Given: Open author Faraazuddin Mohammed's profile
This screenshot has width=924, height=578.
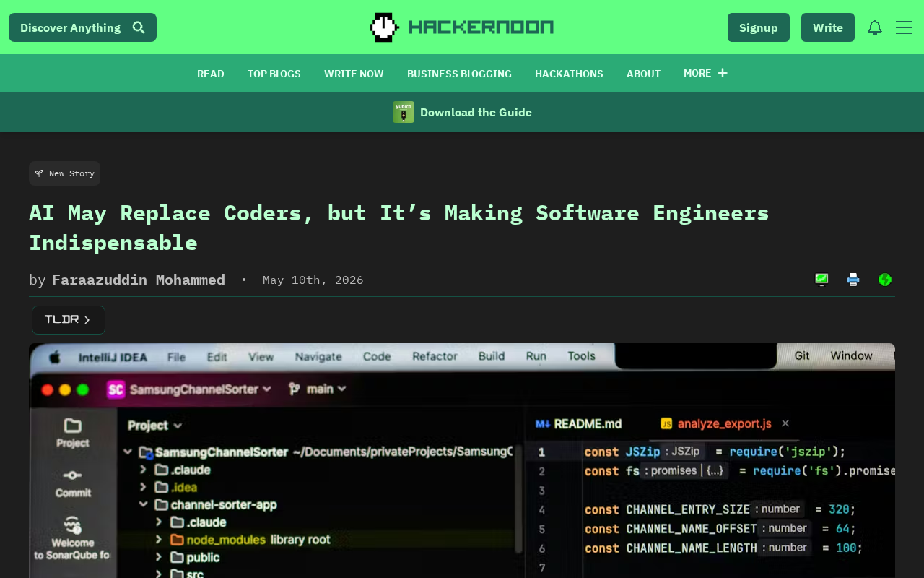Looking at the screenshot, I should click(139, 280).
